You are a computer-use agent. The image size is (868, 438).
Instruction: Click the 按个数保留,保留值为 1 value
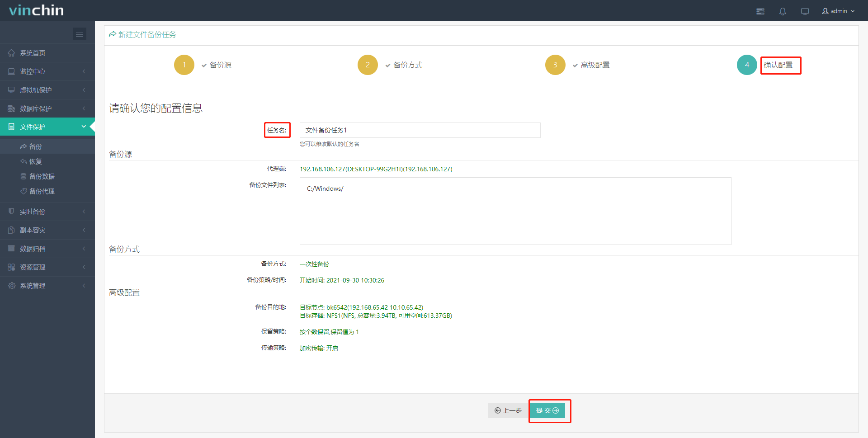coord(329,332)
